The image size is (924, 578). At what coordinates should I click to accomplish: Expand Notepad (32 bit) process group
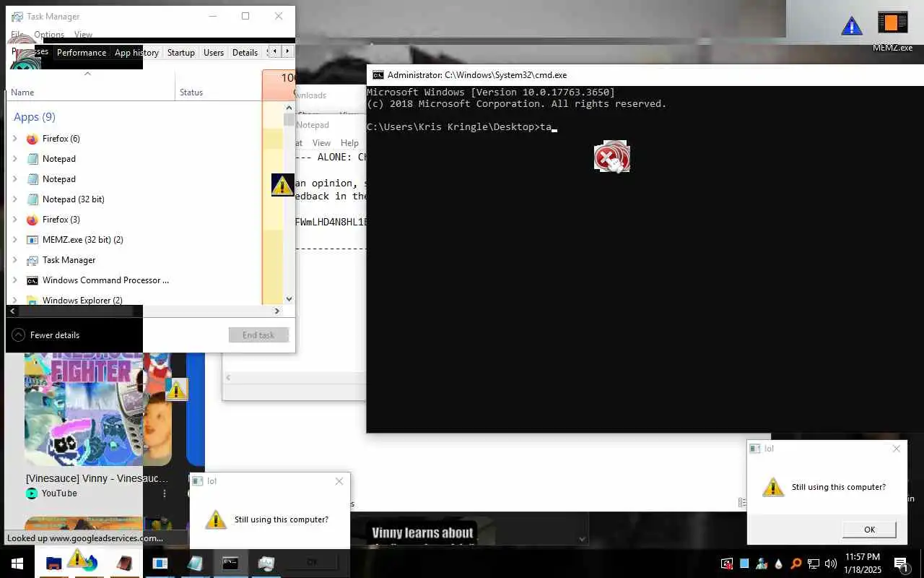pyautogui.click(x=15, y=199)
